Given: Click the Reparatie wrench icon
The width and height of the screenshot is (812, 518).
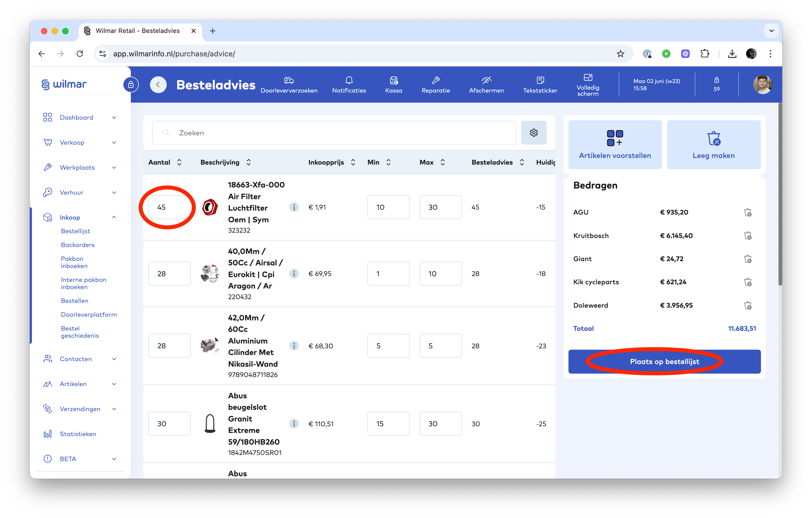Looking at the screenshot, I should click(x=435, y=80).
